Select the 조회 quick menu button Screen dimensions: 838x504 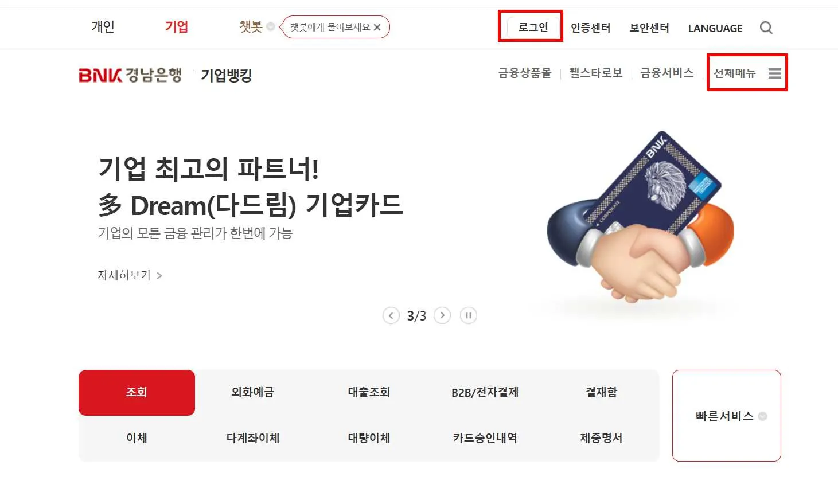tap(137, 393)
